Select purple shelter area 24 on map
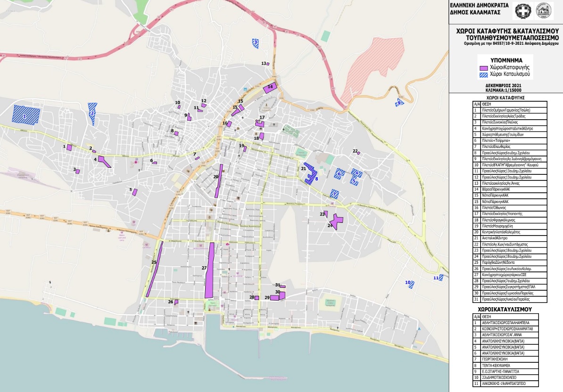Viewport: 563px width, 392px height. coord(336,221)
